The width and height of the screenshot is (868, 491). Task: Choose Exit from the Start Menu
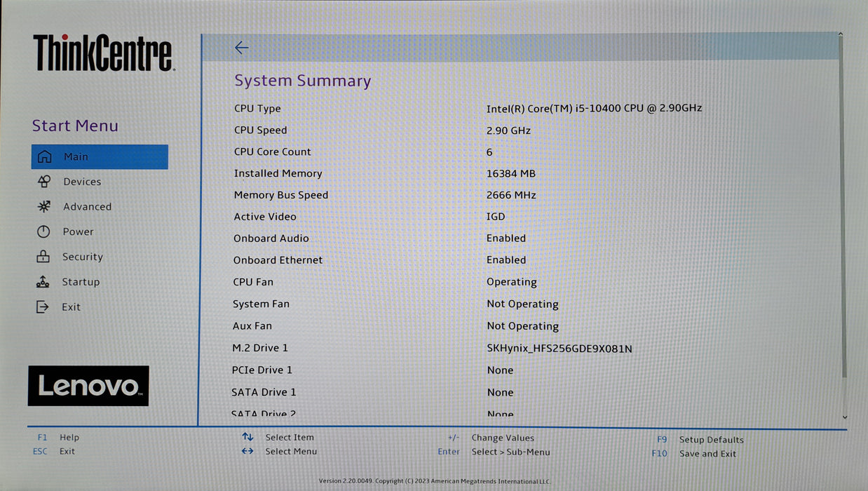pos(71,307)
